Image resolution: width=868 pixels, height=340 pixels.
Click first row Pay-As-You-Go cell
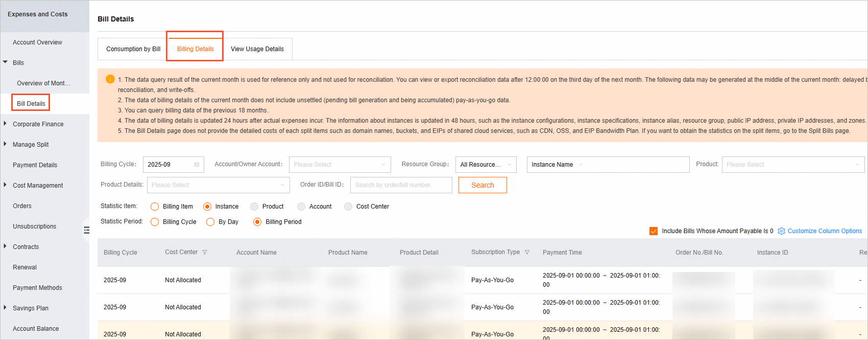point(492,280)
